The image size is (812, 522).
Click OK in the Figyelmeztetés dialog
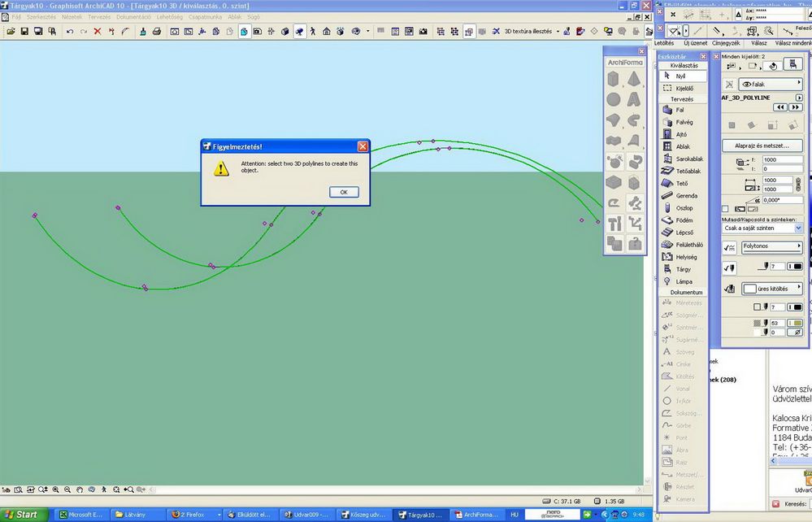click(344, 192)
